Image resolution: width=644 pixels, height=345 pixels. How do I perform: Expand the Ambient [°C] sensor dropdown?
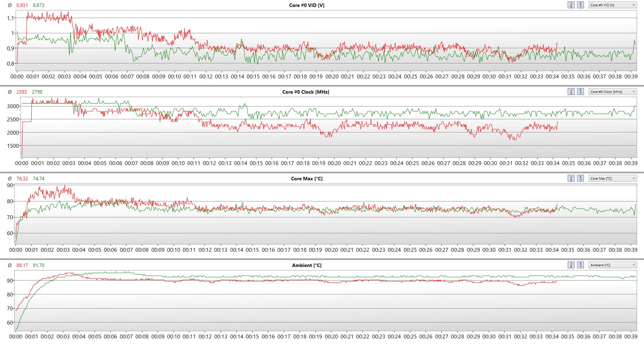tap(612, 265)
